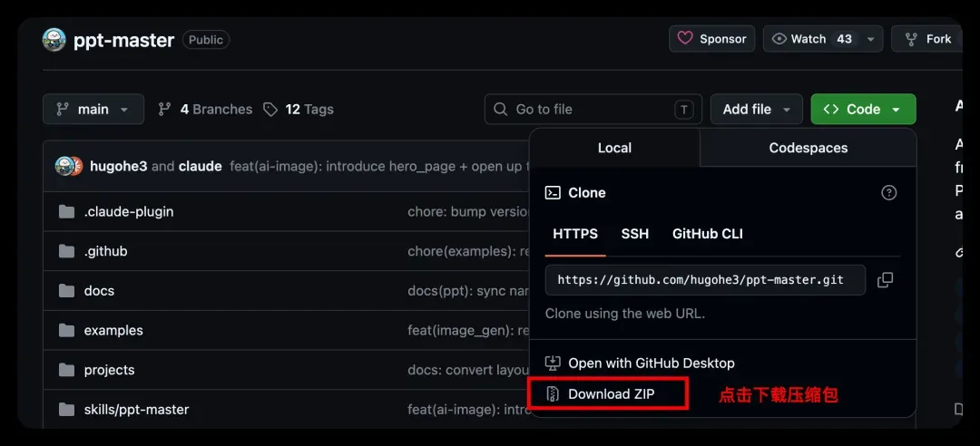Click the folder icon beside examples
980x446 pixels.
click(67, 331)
